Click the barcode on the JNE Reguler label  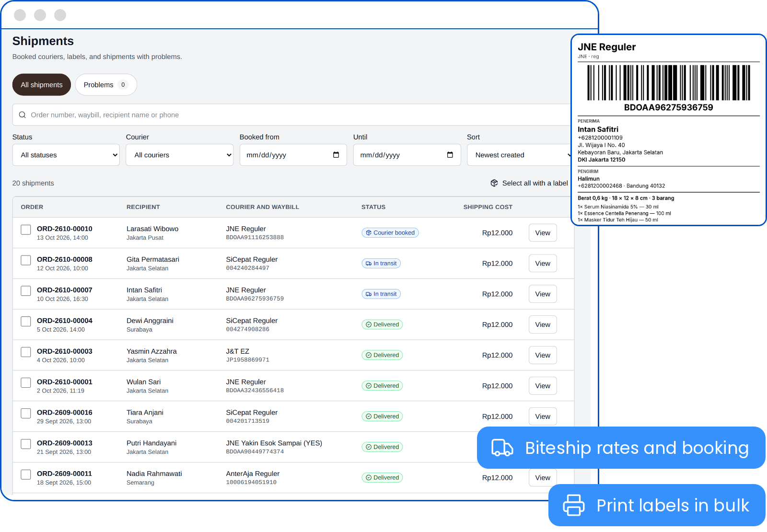pyautogui.click(x=669, y=82)
